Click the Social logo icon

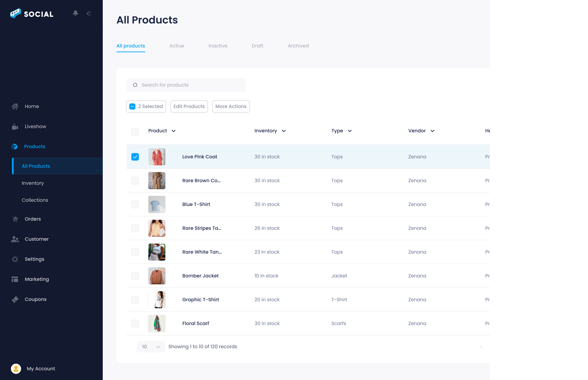pos(15,14)
